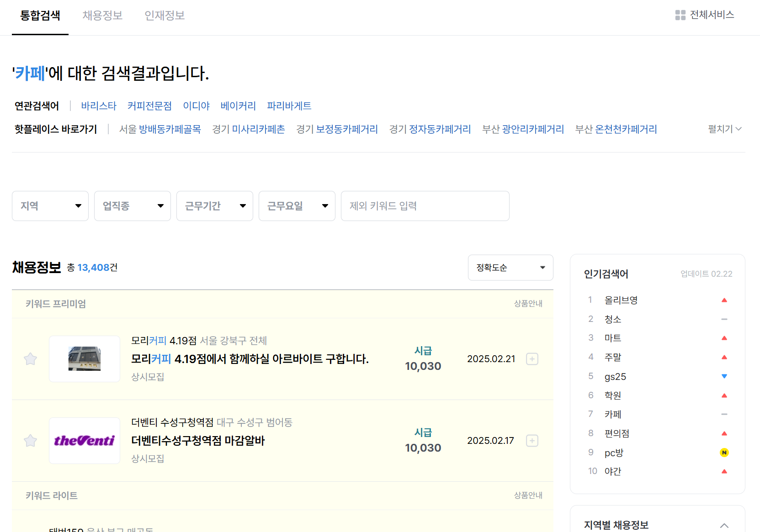The width and height of the screenshot is (760, 532).
Task: Star the 더벤티수성구청역점 job listing
Action: (31, 441)
